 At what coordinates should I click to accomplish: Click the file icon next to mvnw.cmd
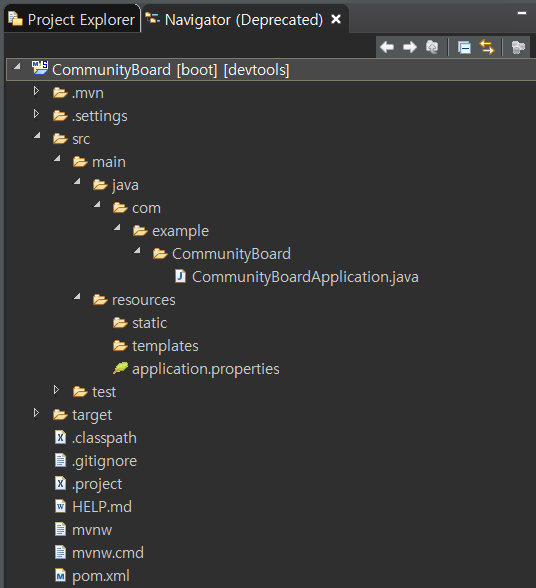60,552
